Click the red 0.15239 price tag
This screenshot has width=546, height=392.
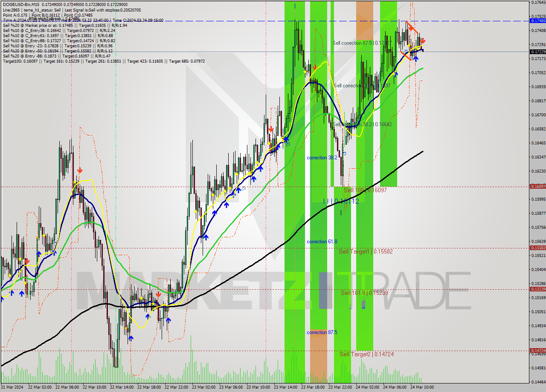pos(537,289)
